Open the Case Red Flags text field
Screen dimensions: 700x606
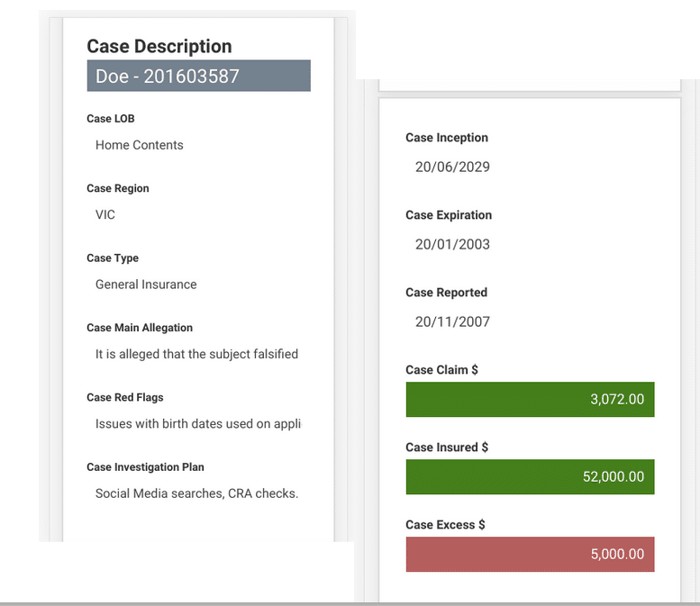197,424
